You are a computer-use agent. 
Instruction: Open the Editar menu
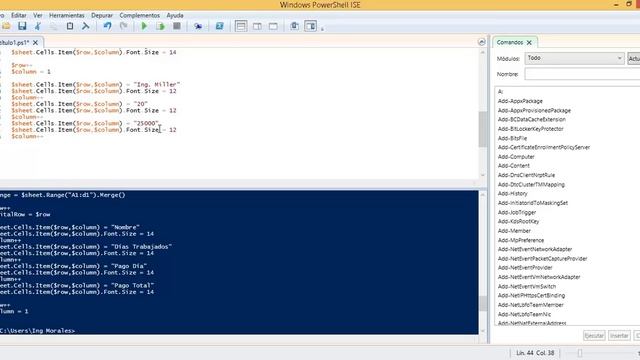pyautogui.click(x=19, y=15)
